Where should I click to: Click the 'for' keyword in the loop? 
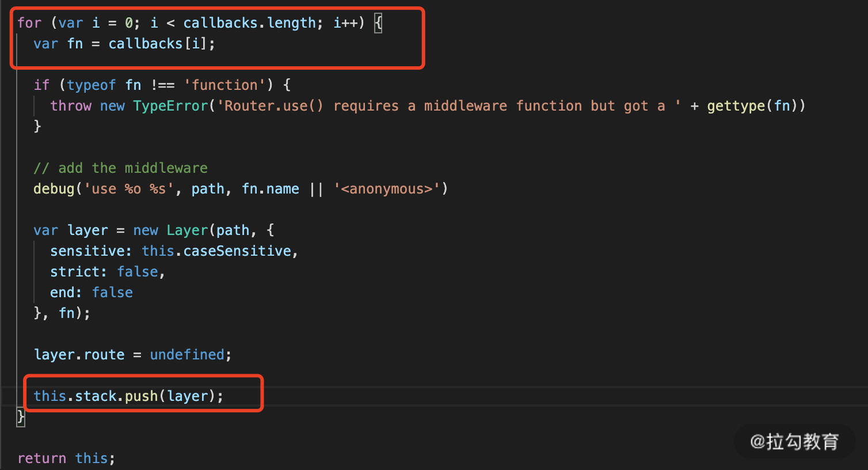pos(29,23)
